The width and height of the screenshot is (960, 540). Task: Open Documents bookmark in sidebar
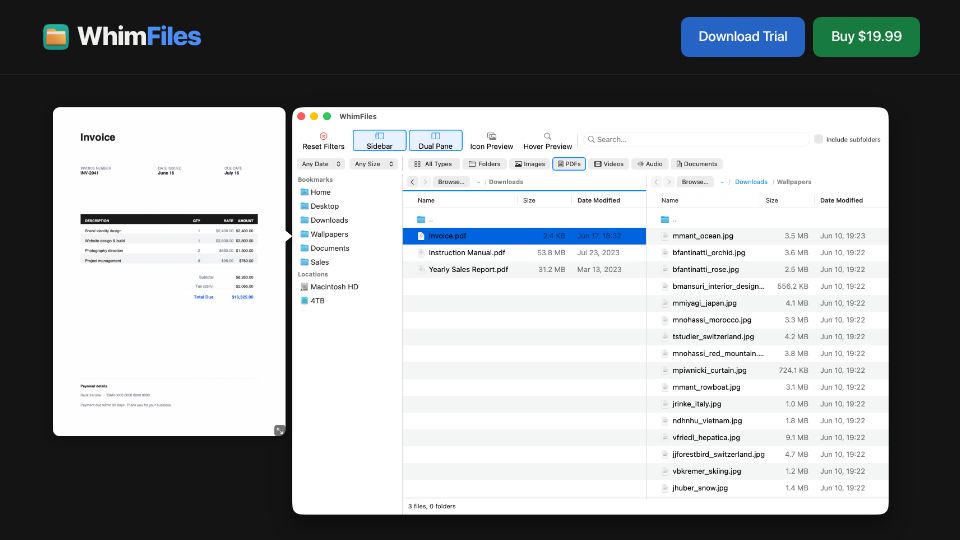[325, 249]
